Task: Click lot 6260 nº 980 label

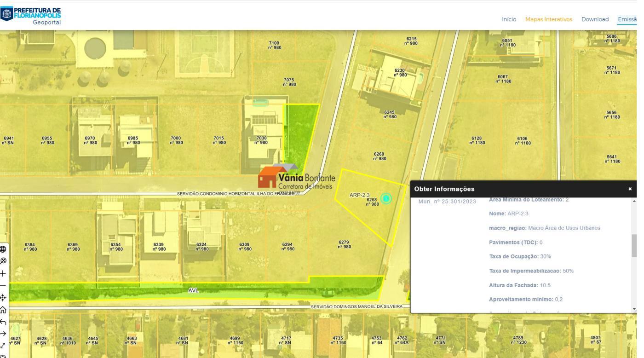Action: point(379,156)
